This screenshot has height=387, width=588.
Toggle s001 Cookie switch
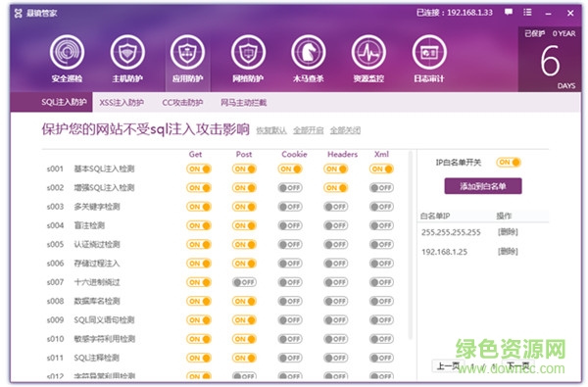[290, 169]
